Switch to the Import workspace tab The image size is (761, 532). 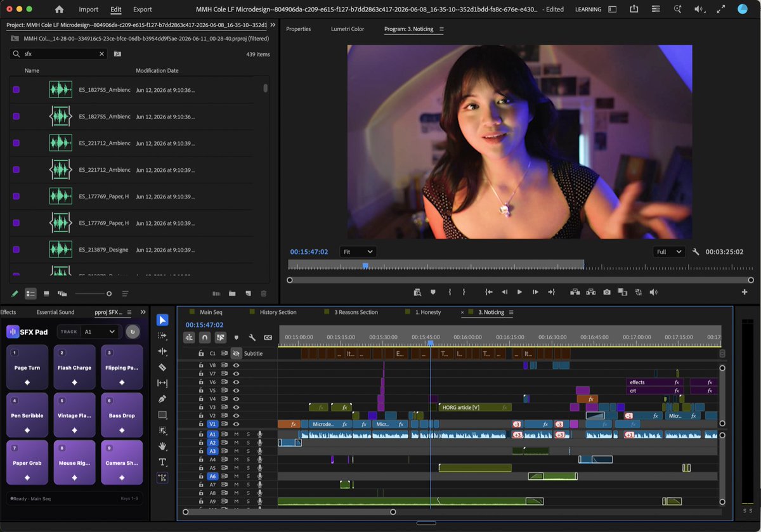click(x=89, y=10)
